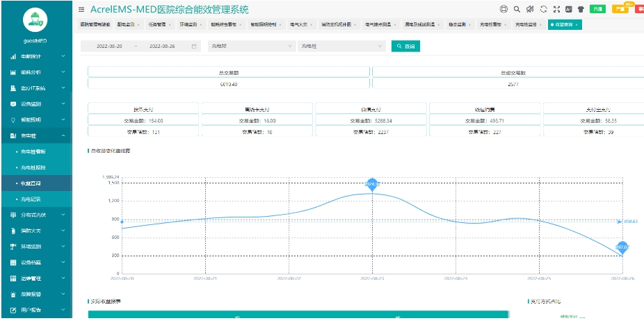Viewport: 644px width, 323px height.
Task: Expand the 智能照明 menu chevron
Action: pyautogui.click(x=63, y=120)
